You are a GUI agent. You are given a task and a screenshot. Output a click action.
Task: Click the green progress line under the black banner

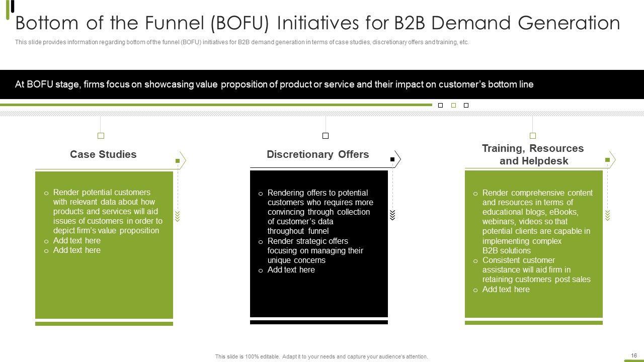click(x=216, y=105)
